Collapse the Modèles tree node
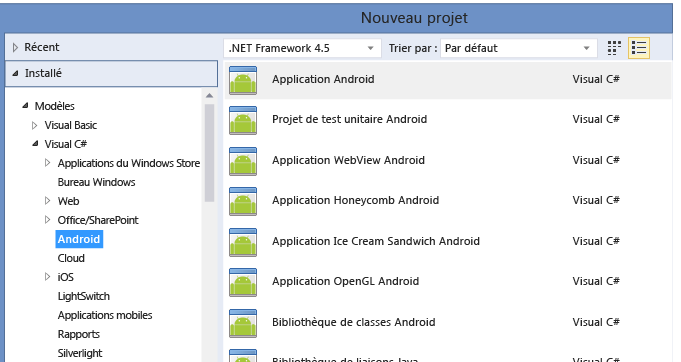The width and height of the screenshot is (681, 362). tap(25, 105)
